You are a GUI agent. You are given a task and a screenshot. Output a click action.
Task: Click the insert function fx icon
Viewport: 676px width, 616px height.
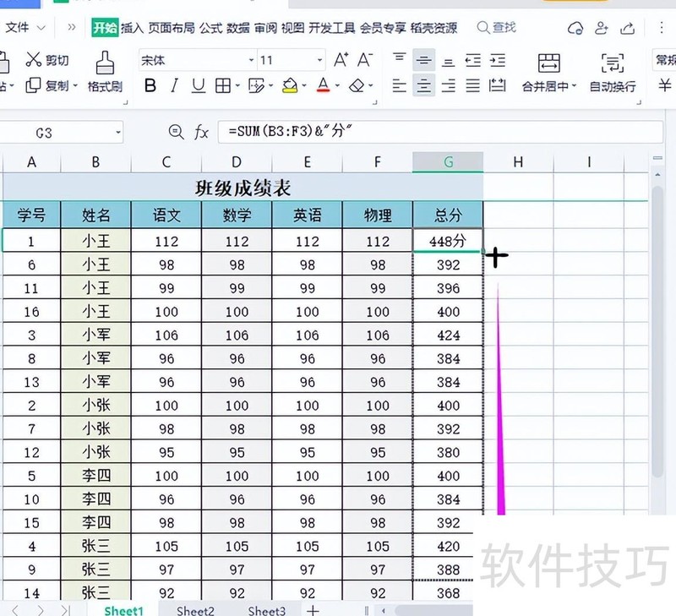201,133
